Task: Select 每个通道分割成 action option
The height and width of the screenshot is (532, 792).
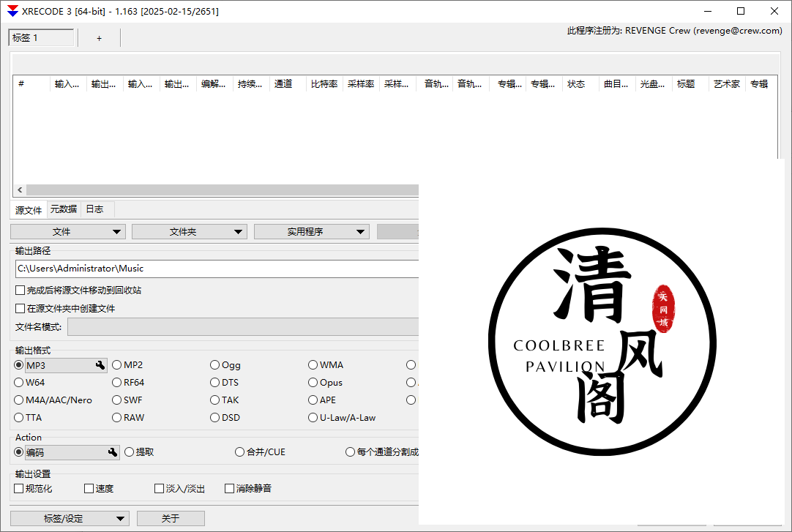Action: click(x=350, y=452)
